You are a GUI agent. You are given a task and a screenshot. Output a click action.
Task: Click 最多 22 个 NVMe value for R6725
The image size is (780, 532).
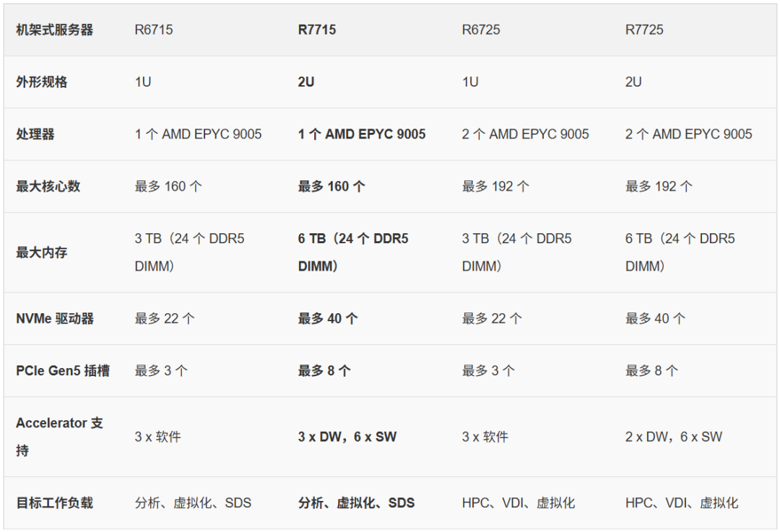point(492,319)
